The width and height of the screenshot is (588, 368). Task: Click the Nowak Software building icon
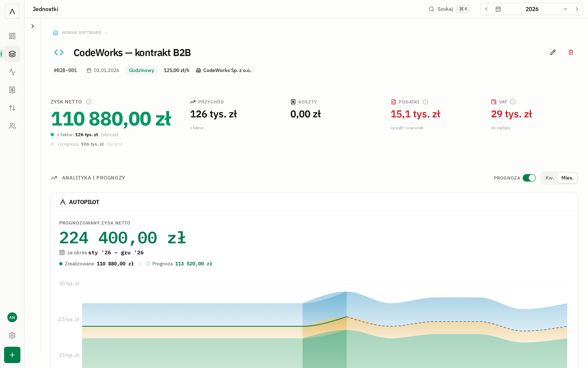tap(55, 33)
